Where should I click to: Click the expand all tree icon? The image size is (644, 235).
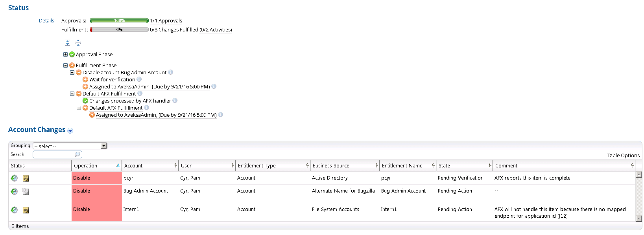tap(67, 42)
